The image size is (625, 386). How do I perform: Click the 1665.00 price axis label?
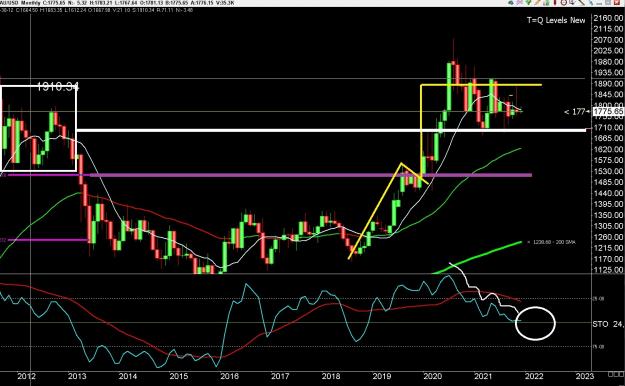click(608, 138)
